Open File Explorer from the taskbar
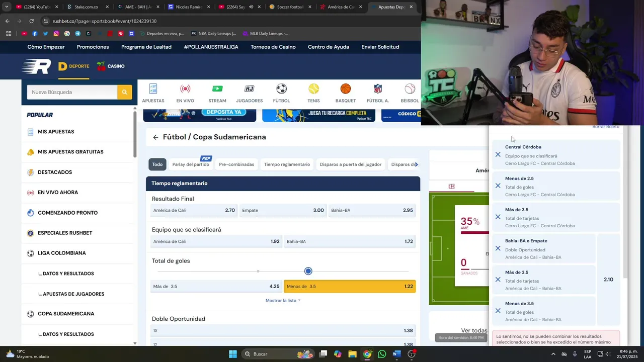Image resolution: width=644 pixels, height=362 pixels. click(x=352, y=354)
